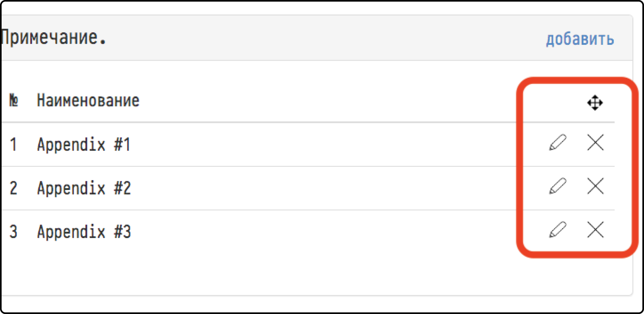Image resolution: width=644 pixels, height=314 pixels.
Task: Click row number 3 in the table
Action: point(13,232)
